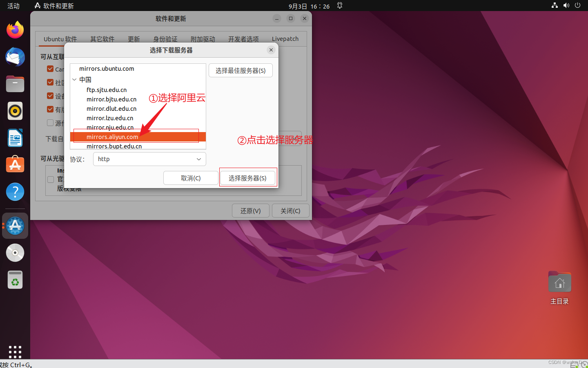
Task: Open Ubuntu Software store icon
Action: pyautogui.click(x=15, y=165)
